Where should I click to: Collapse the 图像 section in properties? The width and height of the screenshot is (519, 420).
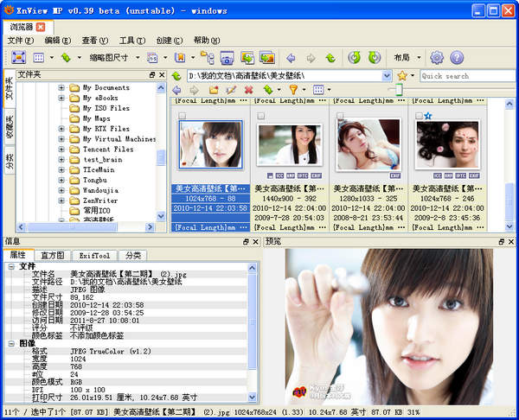pos(11,344)
